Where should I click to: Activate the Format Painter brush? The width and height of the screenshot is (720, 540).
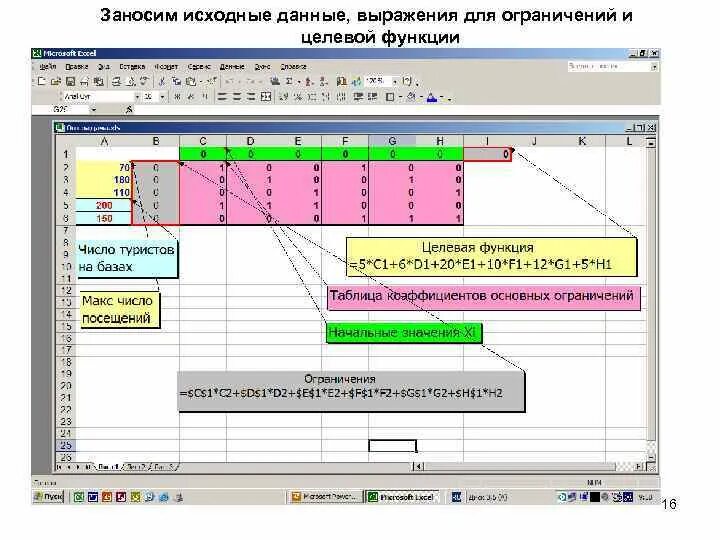click(x=211, y=82)
